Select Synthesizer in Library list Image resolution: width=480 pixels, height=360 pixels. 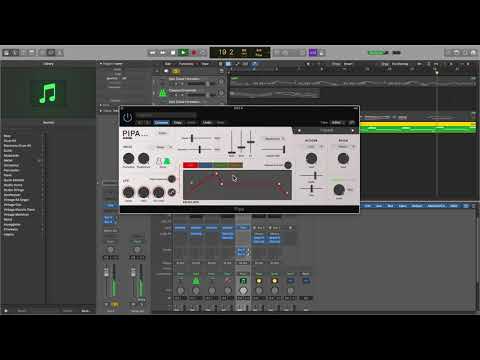click(12, 195)
